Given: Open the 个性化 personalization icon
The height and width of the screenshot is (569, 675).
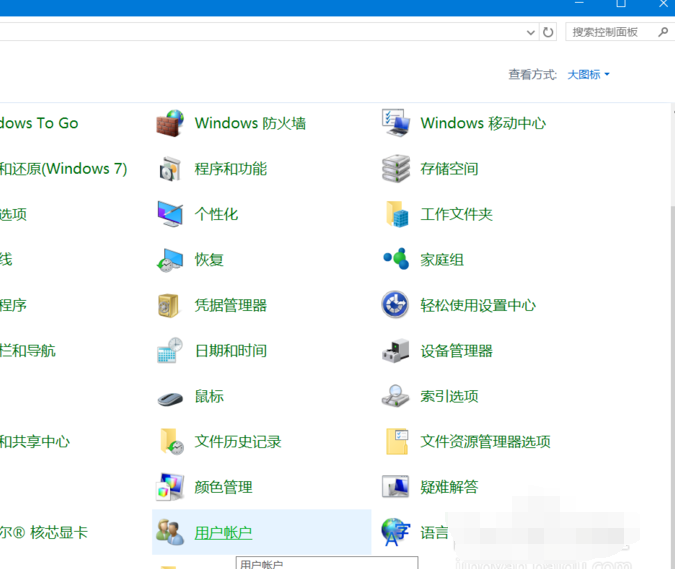Looking at the screenshot, I should click(170, 214).
